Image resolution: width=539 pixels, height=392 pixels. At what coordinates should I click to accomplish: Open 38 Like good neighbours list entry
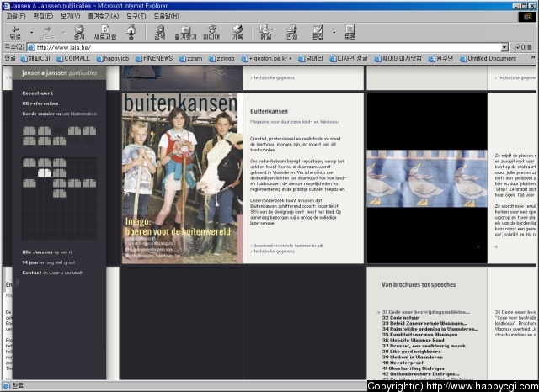tap(411, 352)
